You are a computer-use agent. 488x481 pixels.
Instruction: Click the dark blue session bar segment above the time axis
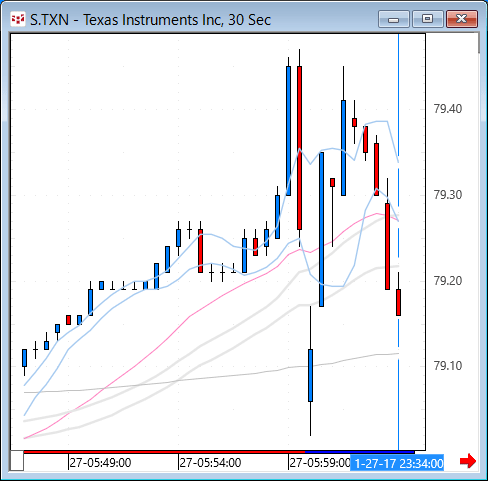point(360,452)
